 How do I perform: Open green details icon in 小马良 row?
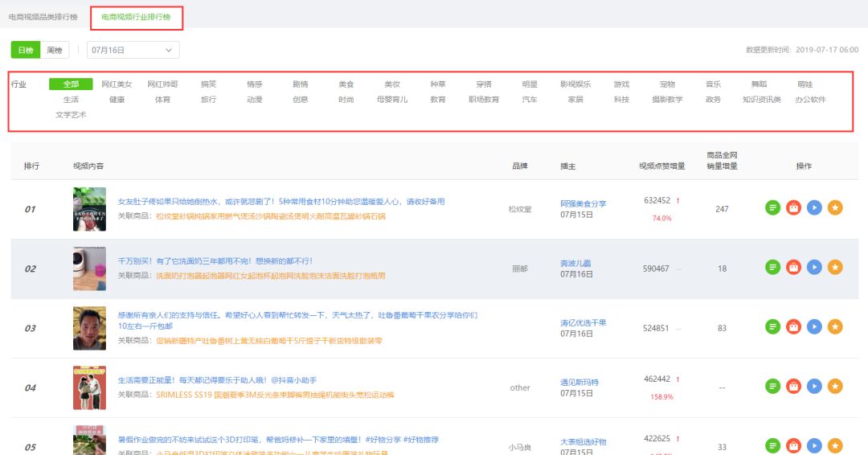773,445
